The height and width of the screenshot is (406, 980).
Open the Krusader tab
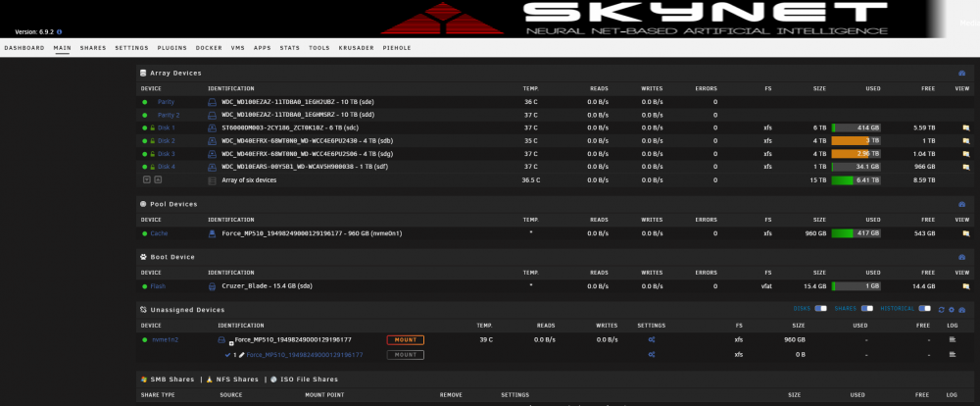[x=357, y=47]
